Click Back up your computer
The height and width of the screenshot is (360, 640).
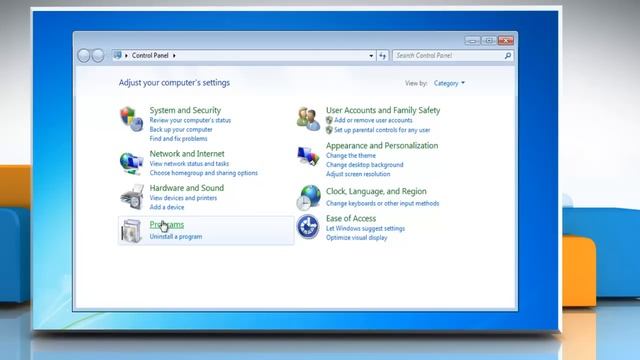181,129
